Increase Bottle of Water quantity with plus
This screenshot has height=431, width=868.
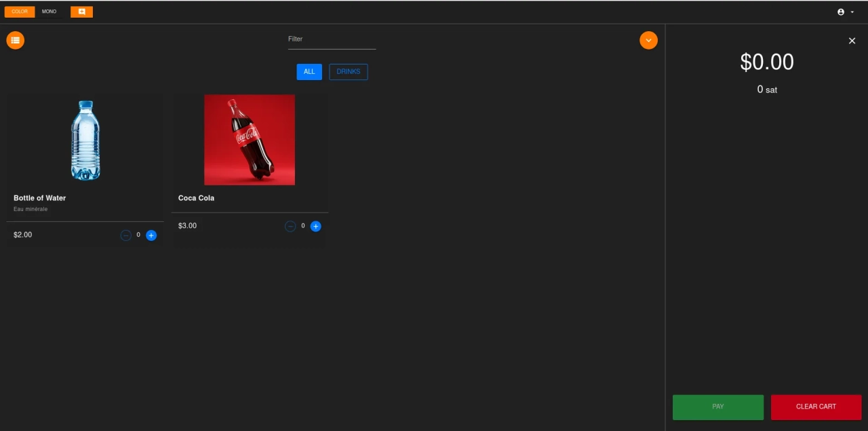point(151,236)
